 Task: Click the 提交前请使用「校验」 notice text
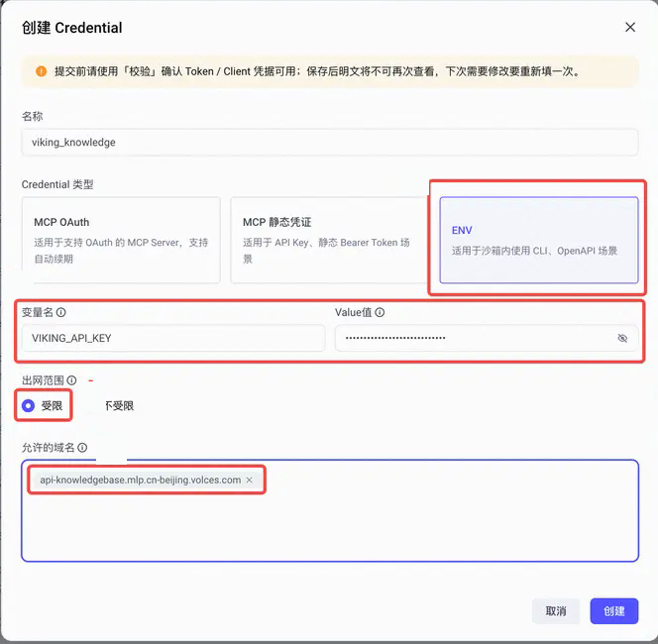[x=317, y=71]
